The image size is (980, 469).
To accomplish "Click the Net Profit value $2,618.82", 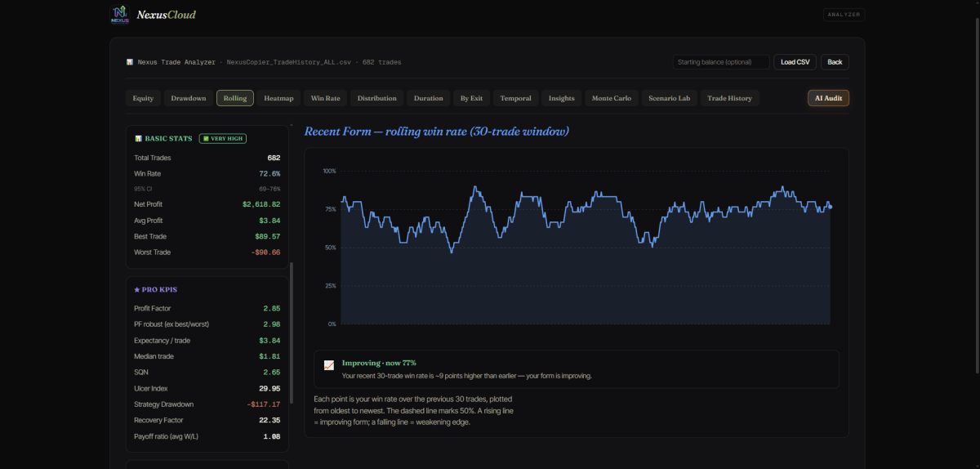I will point(261,204).
